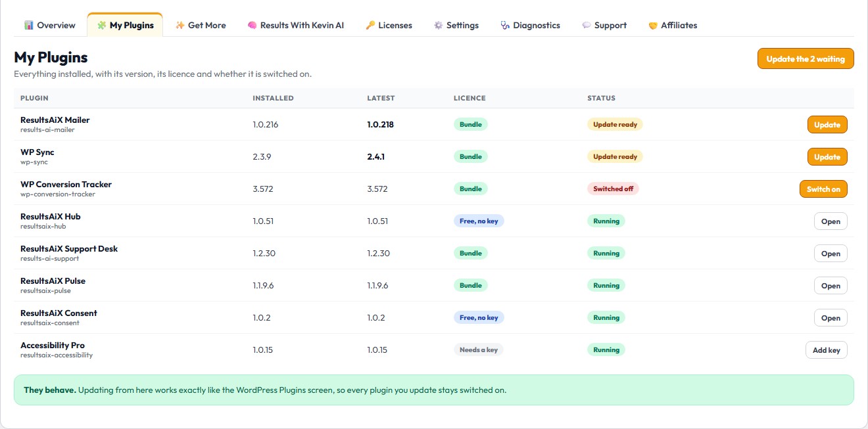Click the brain icon for Kevin AI
The height and width of the screenshot is (429, 868).
point(252,25)
